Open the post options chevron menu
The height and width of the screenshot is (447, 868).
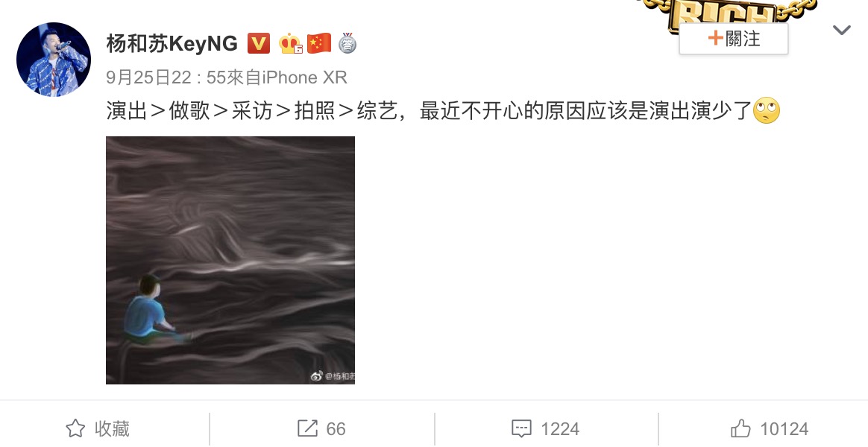(841, 30)
